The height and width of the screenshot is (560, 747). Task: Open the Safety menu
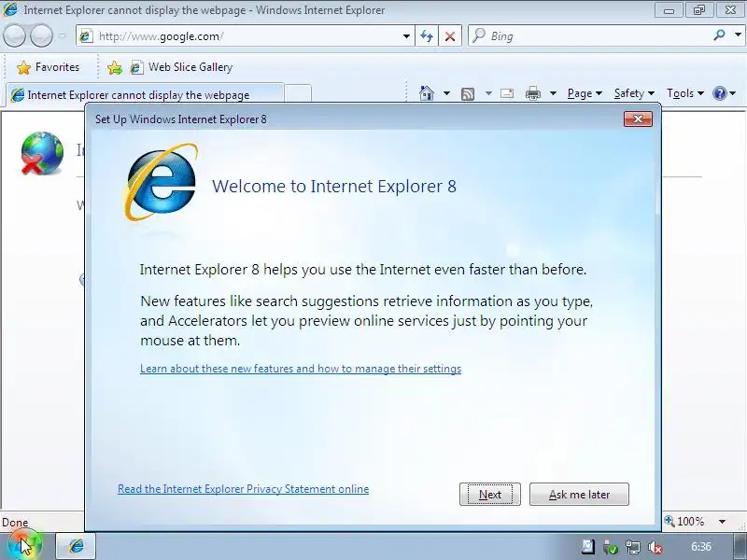tap(634, 93)
